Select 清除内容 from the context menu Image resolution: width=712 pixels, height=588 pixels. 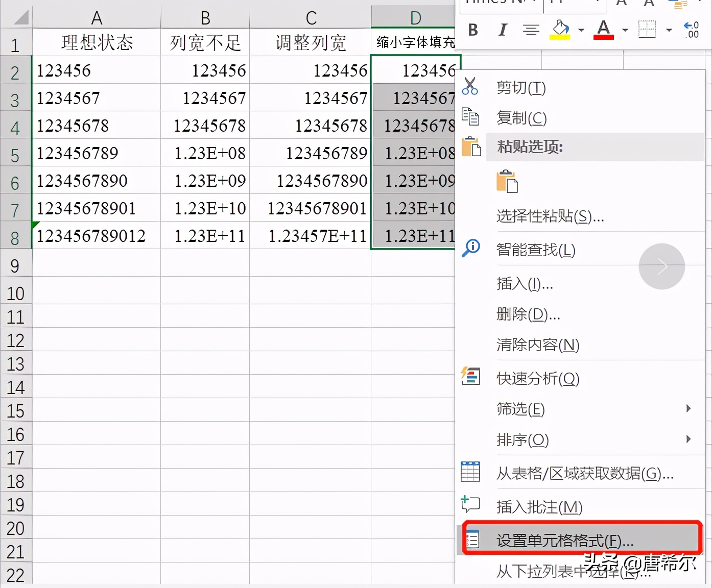537,345
